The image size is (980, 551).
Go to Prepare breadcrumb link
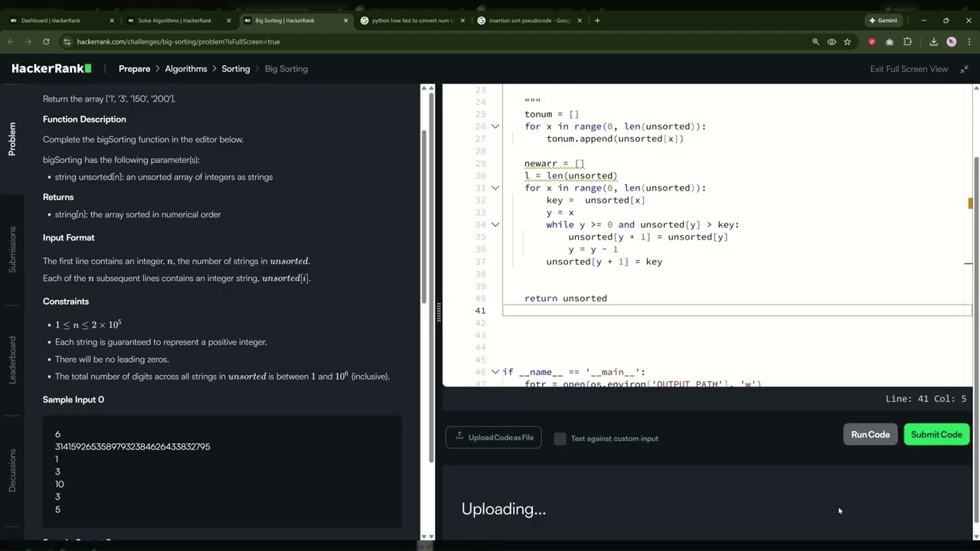(135, 69)
